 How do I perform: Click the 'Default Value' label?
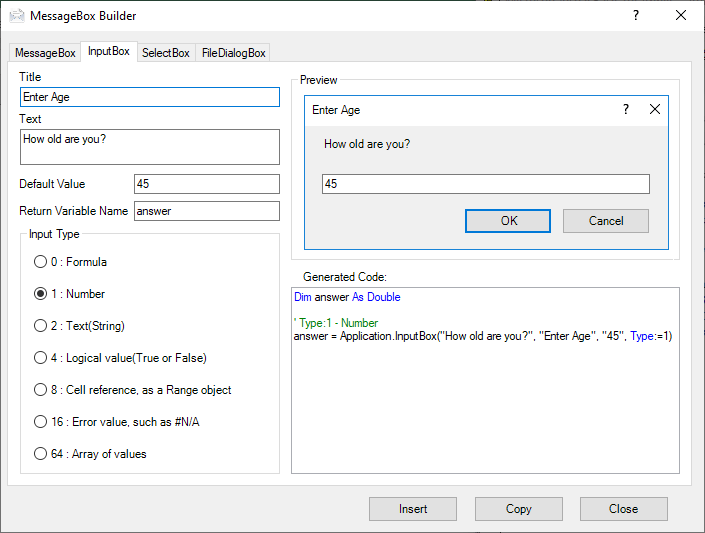52,184
